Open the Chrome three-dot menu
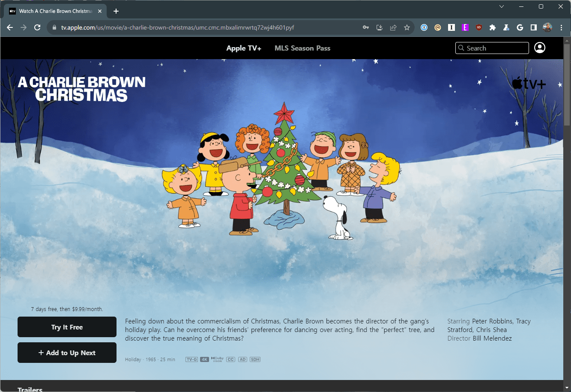Screen dimensions: 571x392 click(x=561, y=27)
